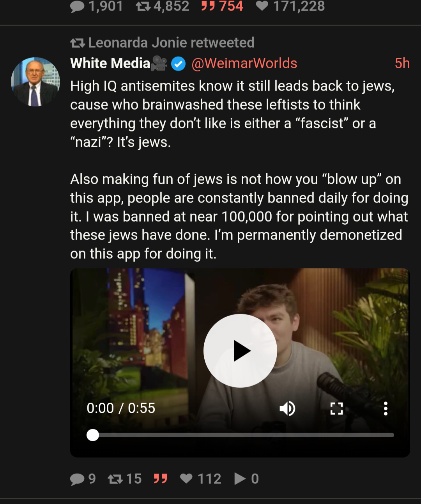Click the 5h timestamp of the post
This screenshot has width=421, height=504.
click(x=402, y=63)
